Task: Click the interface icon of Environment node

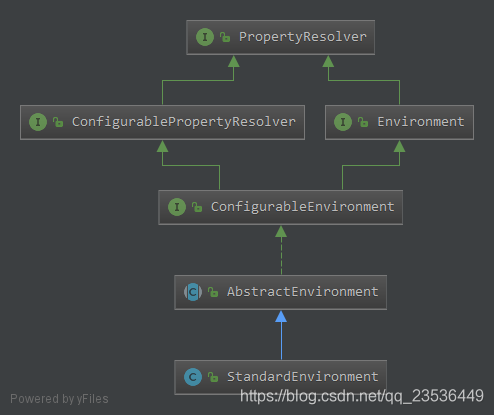Action: click(343, 122)
